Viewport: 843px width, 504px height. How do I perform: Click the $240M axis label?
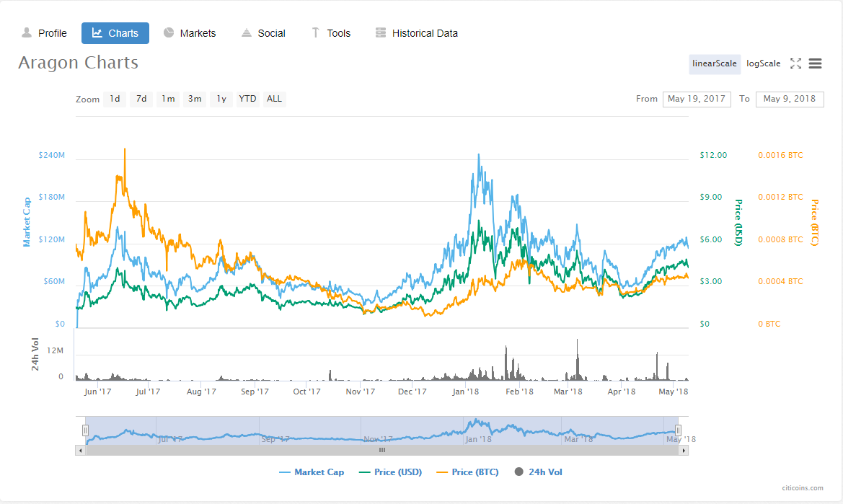52,155
